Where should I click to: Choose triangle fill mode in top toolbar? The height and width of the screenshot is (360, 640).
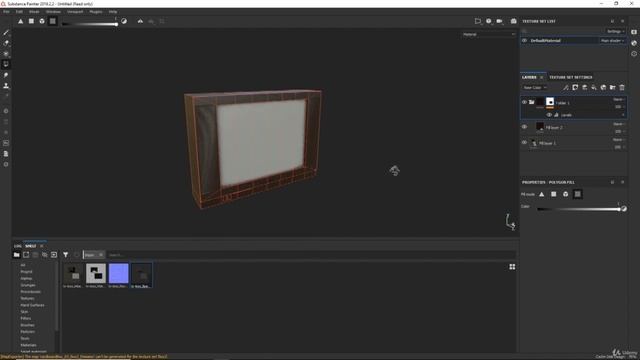tap(20, 21)
